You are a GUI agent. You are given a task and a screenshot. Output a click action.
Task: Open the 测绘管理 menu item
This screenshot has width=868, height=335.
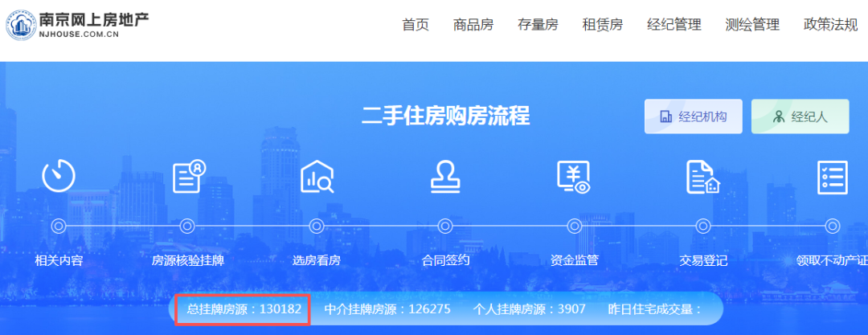tap(751, 25)
